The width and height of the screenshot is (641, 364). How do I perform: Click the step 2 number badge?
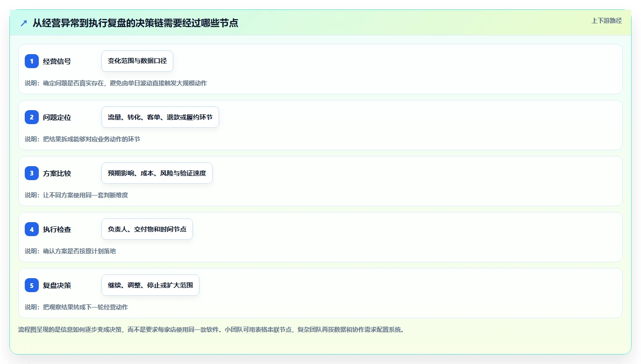coord(32,117)
